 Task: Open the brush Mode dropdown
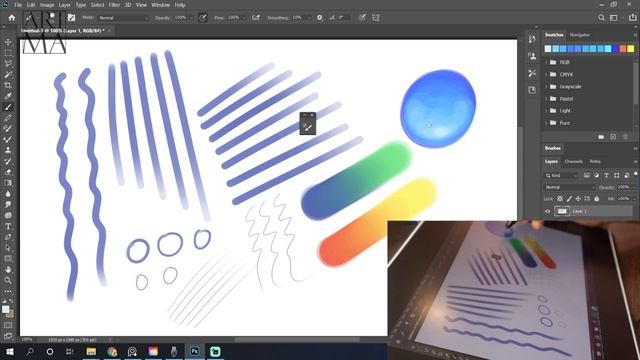(123, 18)
